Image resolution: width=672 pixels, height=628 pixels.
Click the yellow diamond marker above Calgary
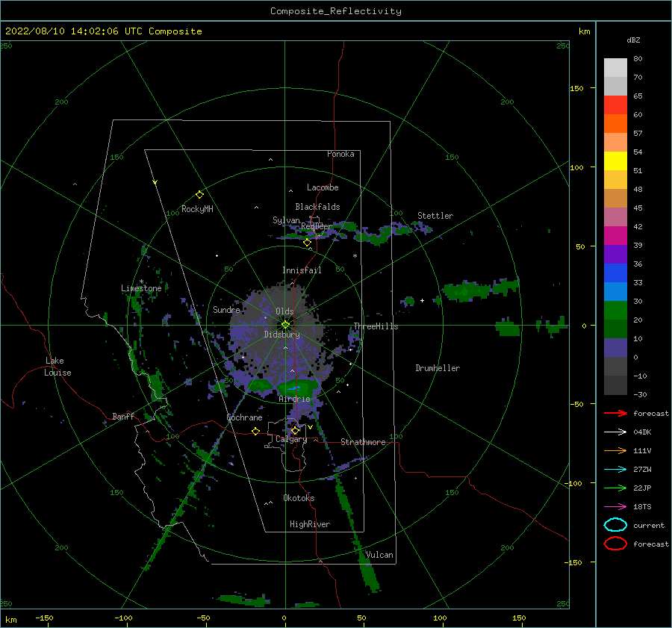295,430
